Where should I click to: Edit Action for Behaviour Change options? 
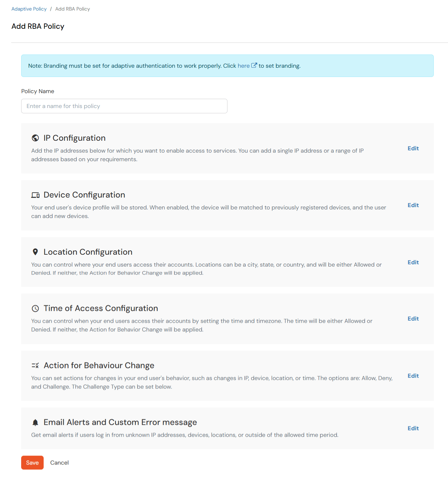pyautogui.click(x=413, y=376)
